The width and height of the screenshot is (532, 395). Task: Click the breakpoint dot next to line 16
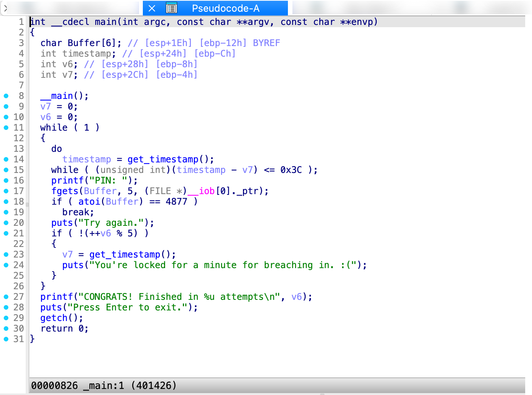(x=6, y=180)
